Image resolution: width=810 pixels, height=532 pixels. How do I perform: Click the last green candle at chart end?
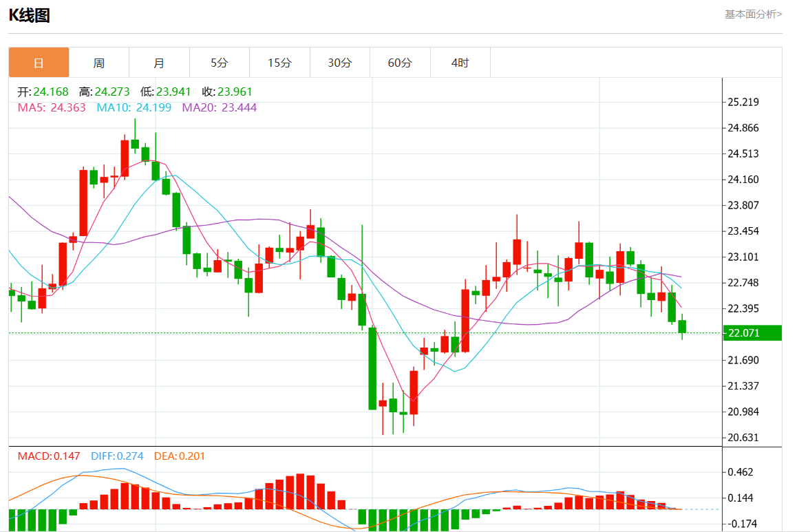pyautogui.click(x=682, y=326)
